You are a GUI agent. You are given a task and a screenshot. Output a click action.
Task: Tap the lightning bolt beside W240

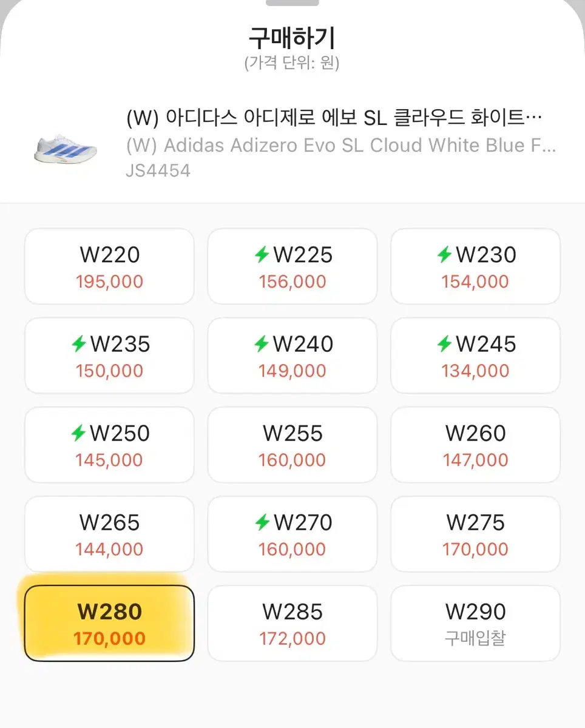point(261,345)
